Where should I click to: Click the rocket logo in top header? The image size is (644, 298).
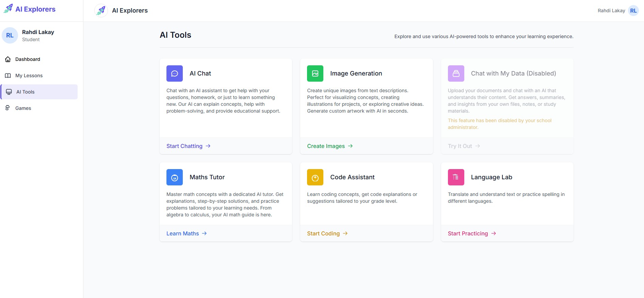(101, 11)
